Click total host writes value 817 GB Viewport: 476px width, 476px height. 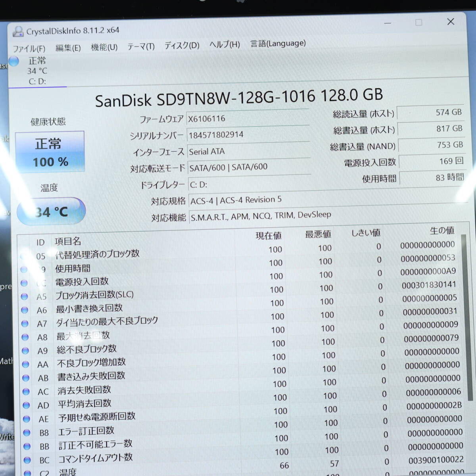pos(431,129)
